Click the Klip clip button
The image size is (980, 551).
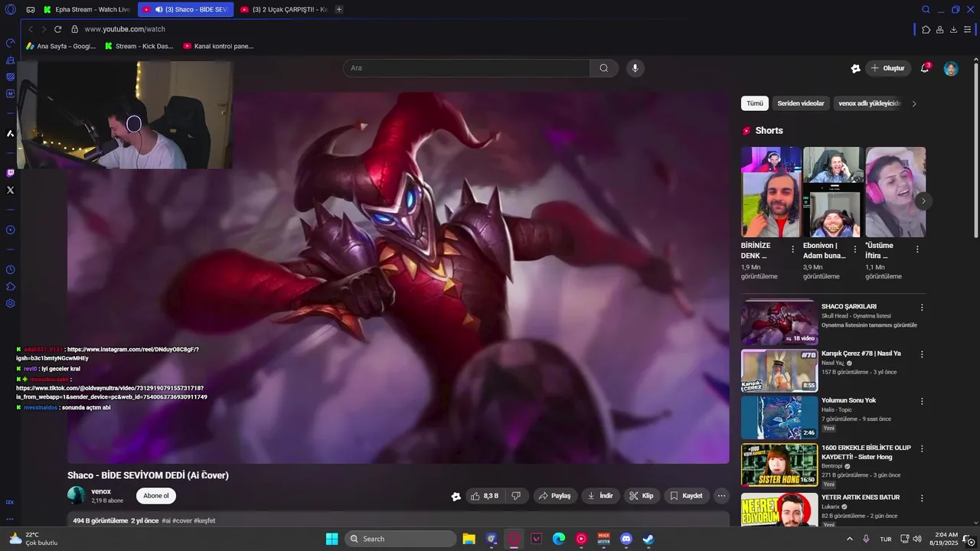[642, 496]
